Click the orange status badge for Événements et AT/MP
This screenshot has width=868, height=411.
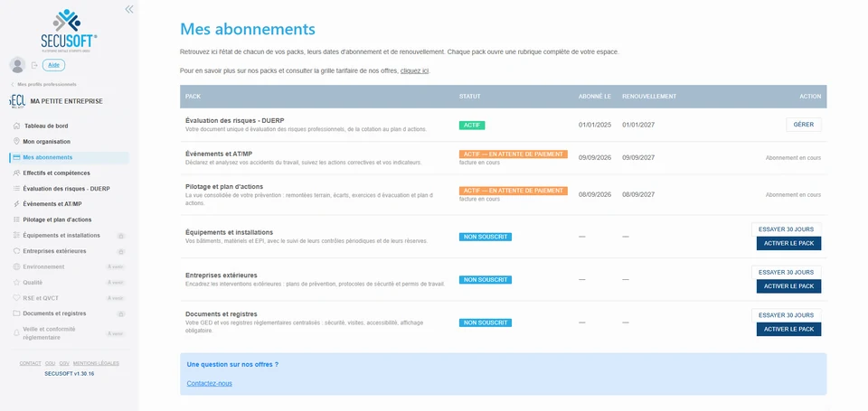pos(514,154)
